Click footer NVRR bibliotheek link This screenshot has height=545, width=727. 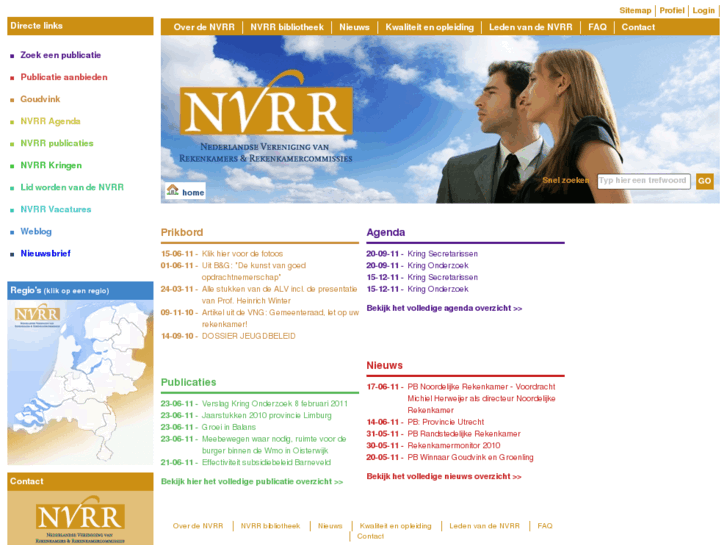point(270,526)
